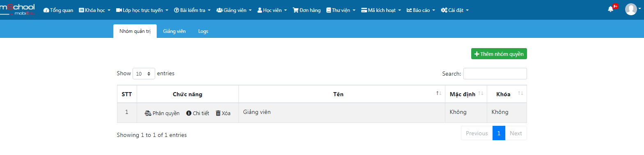The width and height of the screenshot is (644, 155).
Task: Click the Thêm nhóm quyền button
Action: 499,54
